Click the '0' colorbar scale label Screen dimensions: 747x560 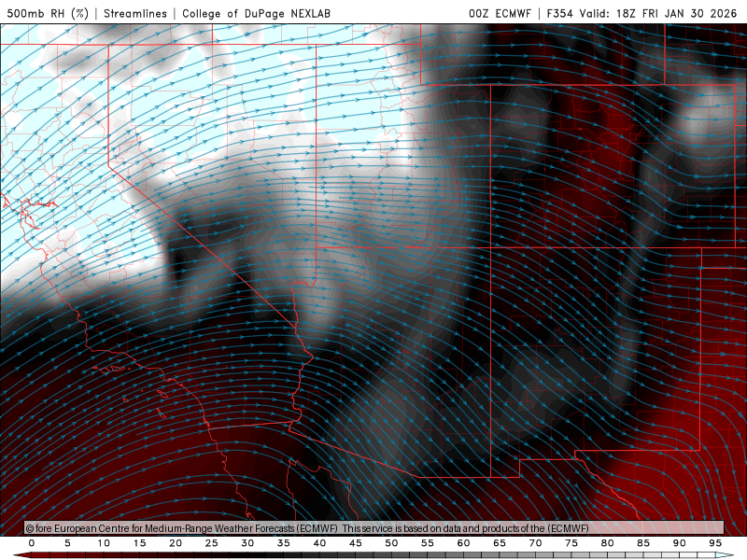(32, 543)
